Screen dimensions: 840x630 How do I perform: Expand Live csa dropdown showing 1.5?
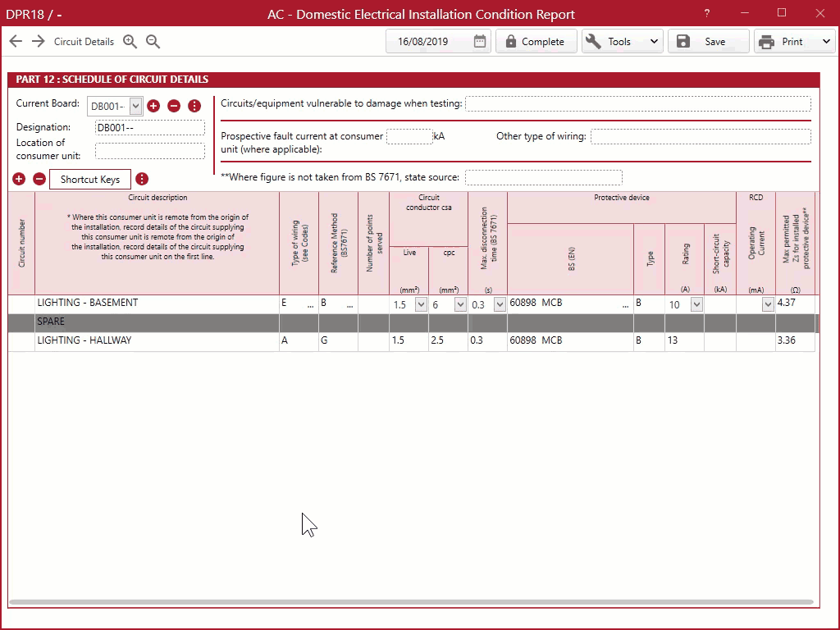pos(421,305)
